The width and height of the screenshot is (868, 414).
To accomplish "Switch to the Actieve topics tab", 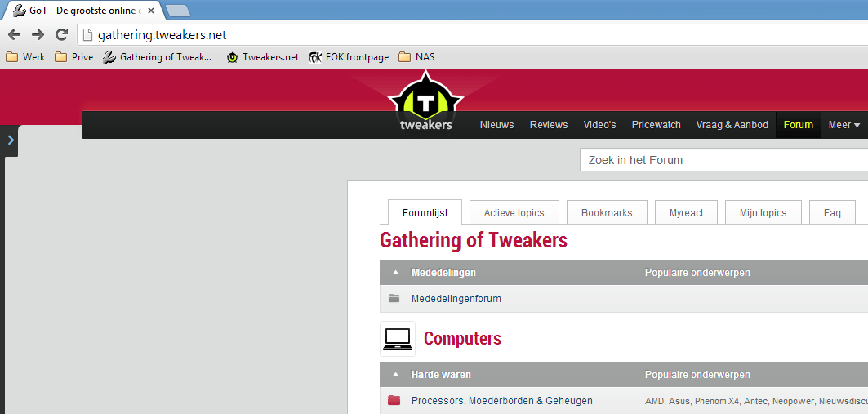I will (x=514, y=212).
